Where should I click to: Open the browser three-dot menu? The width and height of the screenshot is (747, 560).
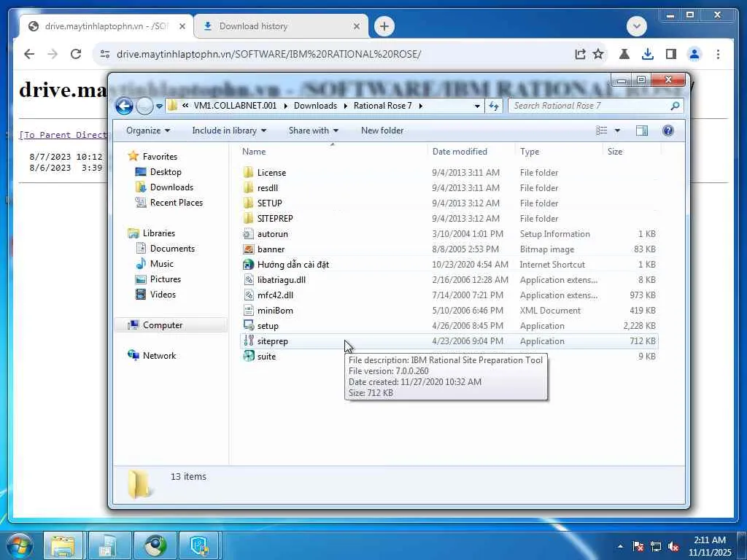pyautogui.click(x=718, y=54)
